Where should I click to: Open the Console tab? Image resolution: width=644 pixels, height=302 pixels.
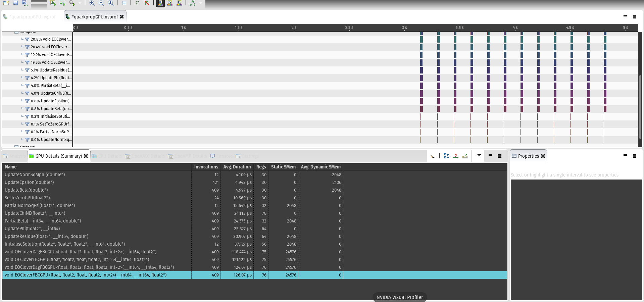pyautogui.click(x=221, y=156)
